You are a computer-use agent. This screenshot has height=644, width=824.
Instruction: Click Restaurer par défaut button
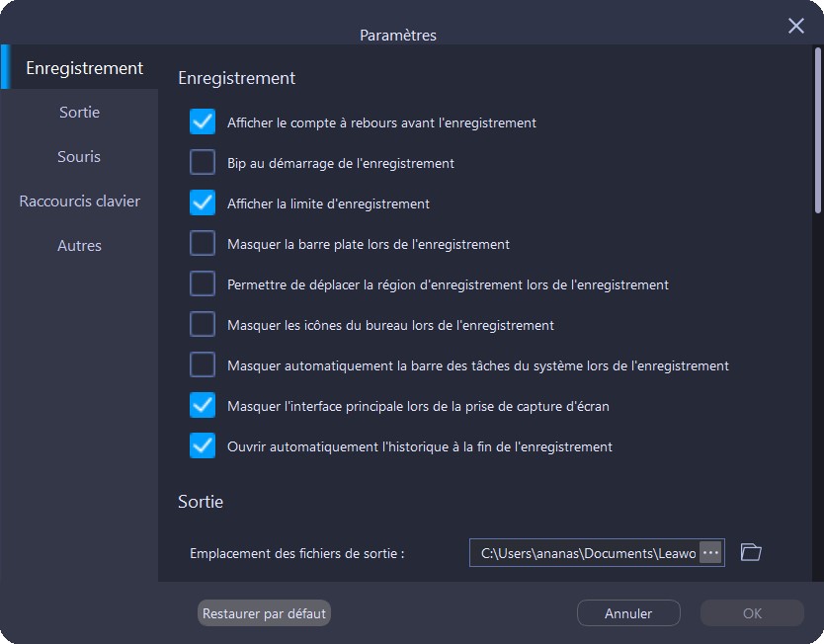coord(264,613)
